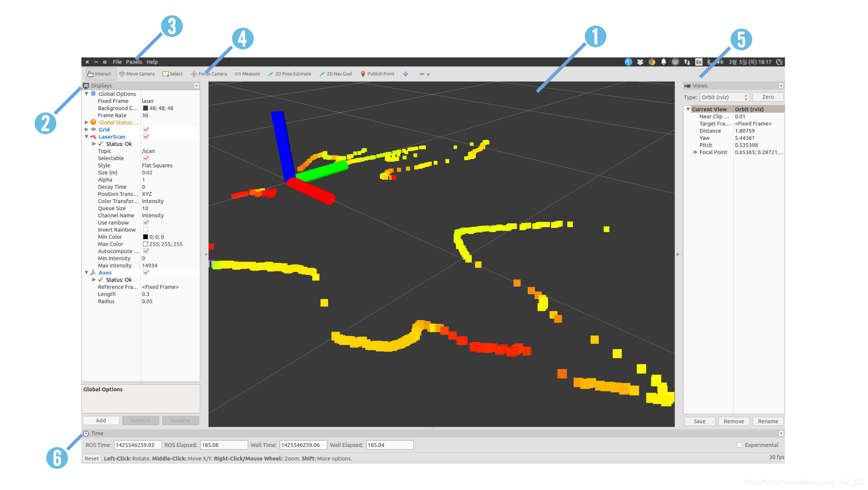Select the Interact tool

(x=100, y=74)
